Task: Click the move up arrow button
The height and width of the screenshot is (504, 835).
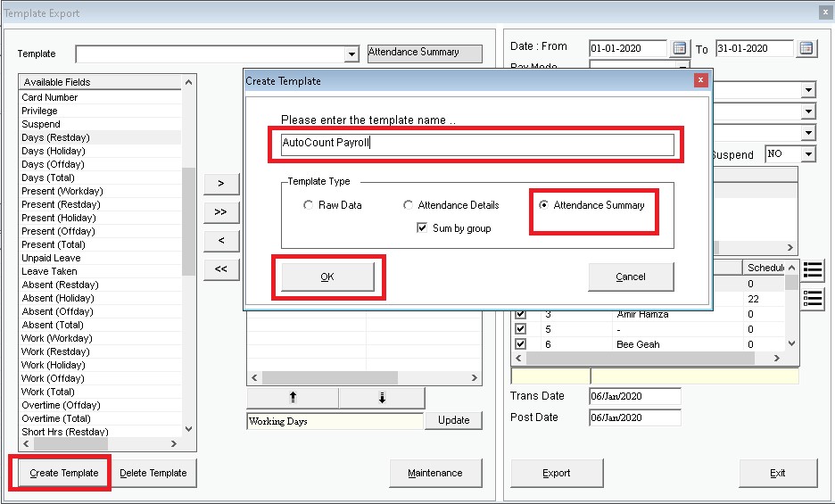Action: click(293, 398)
